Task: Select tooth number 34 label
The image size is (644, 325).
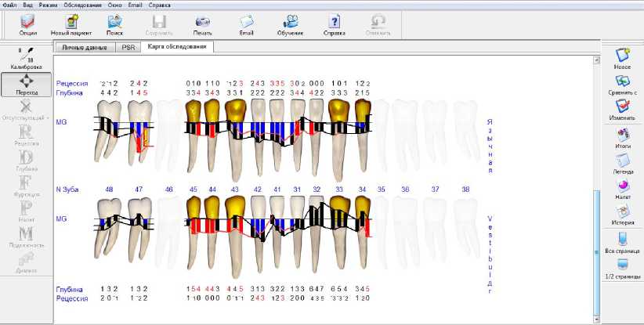Action: coord(362,190)
